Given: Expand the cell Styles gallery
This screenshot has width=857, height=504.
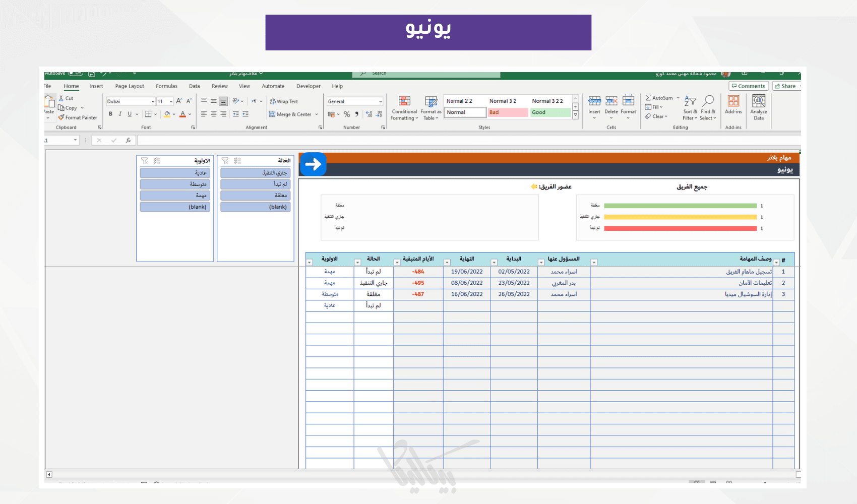Looking at the screenshot, I should tap(575, 115).
